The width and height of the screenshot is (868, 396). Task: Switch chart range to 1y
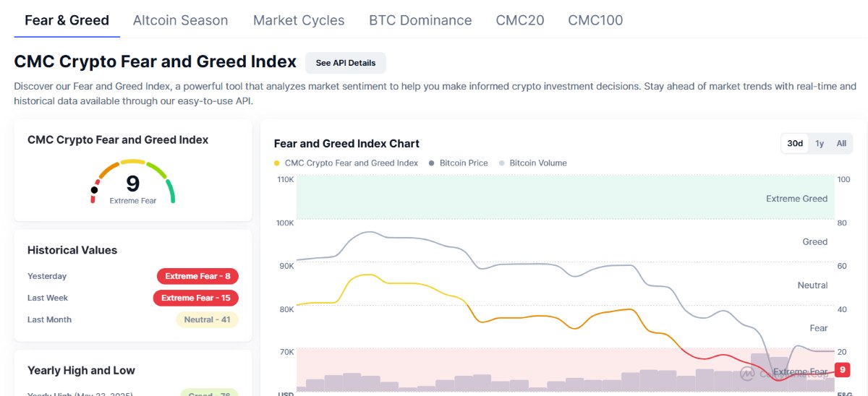(x=820, y=143)
